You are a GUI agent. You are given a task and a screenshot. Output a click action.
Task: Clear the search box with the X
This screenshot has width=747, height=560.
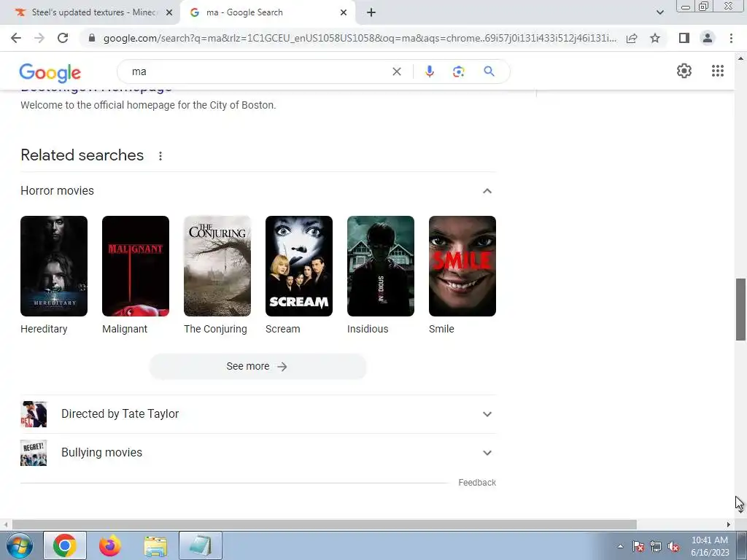point(396,71)
